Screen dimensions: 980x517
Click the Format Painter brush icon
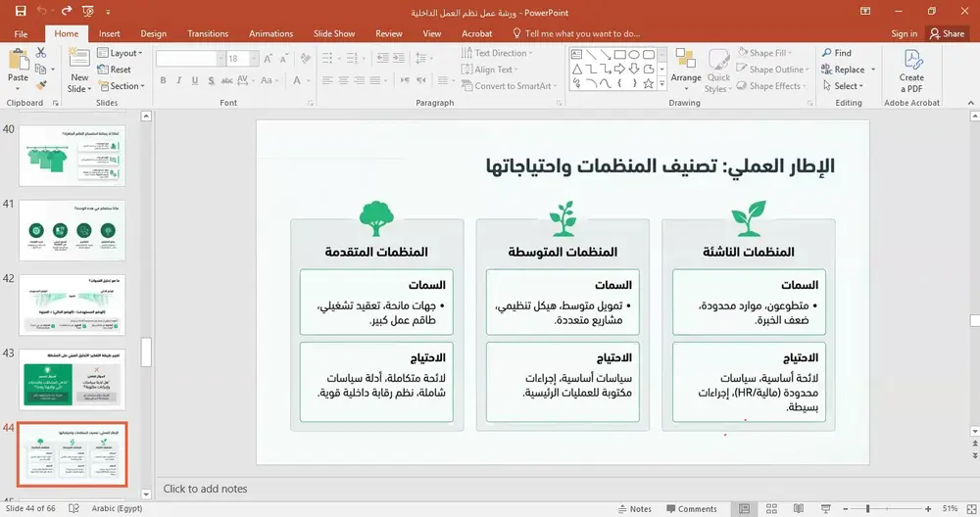(x=41, y=85)
